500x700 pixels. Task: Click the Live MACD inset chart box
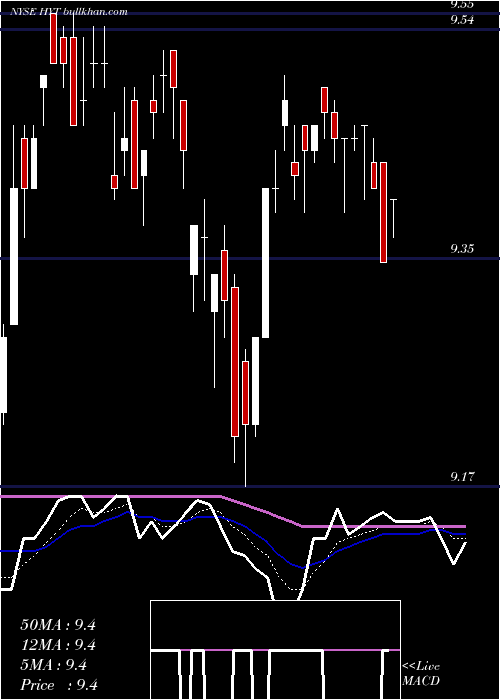[x=275, y=650]
